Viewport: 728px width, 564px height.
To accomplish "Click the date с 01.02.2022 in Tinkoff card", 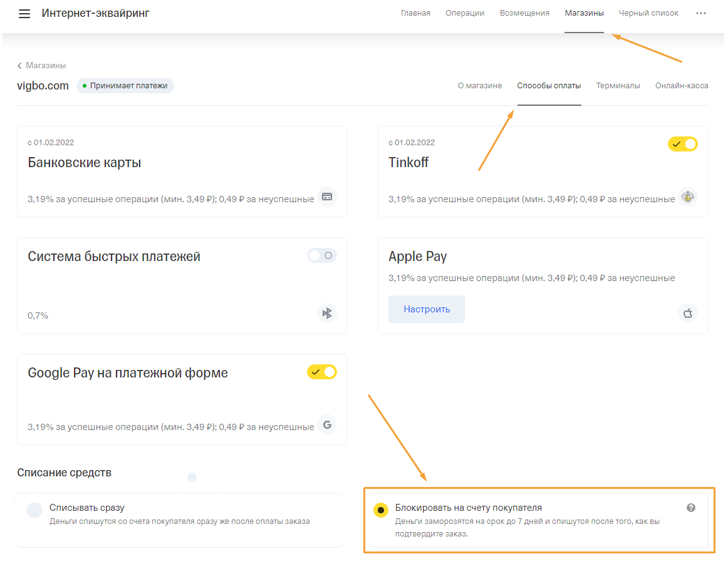I will click(412, 143).
